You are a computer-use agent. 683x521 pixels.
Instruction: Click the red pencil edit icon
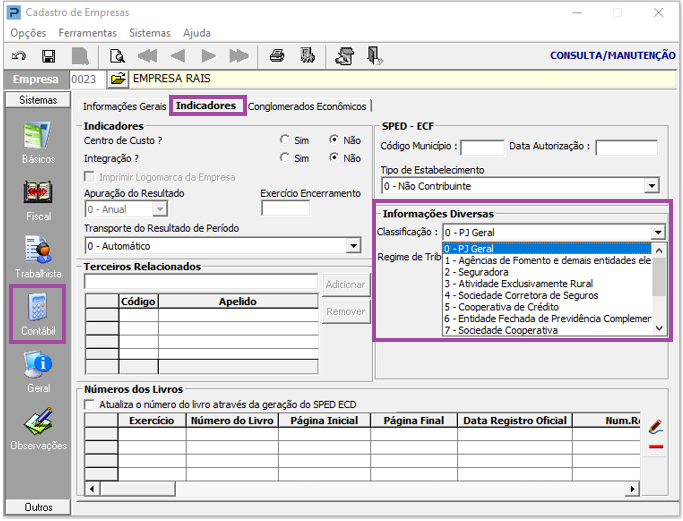(x=656, y=427)
